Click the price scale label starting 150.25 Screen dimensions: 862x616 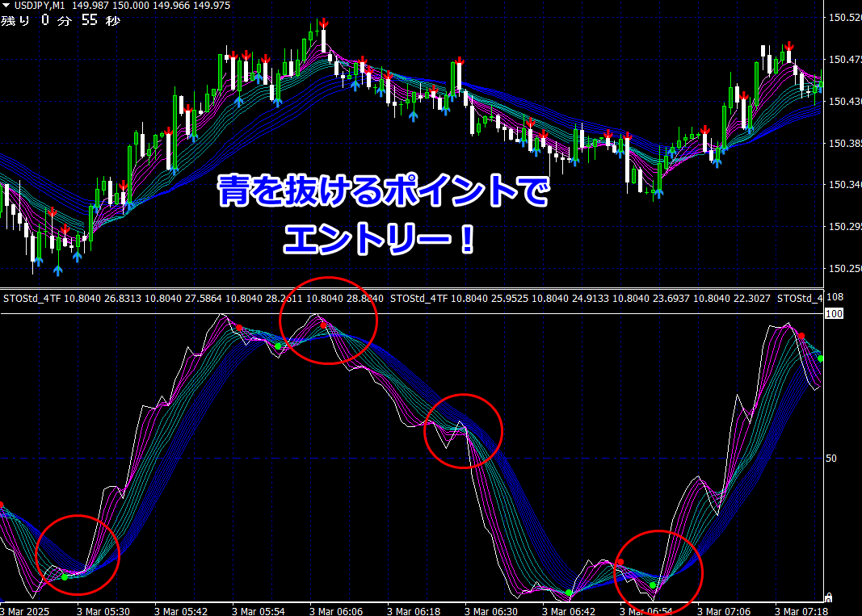[x=845, y=268]
